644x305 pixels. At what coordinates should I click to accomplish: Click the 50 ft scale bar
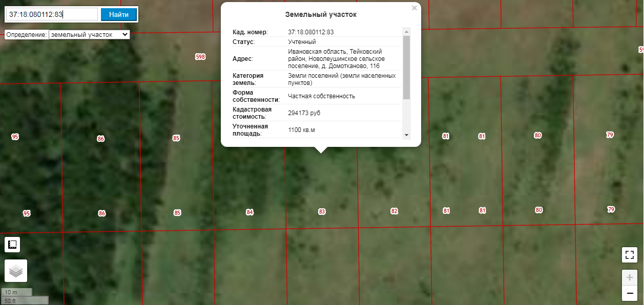coord(24,300)
